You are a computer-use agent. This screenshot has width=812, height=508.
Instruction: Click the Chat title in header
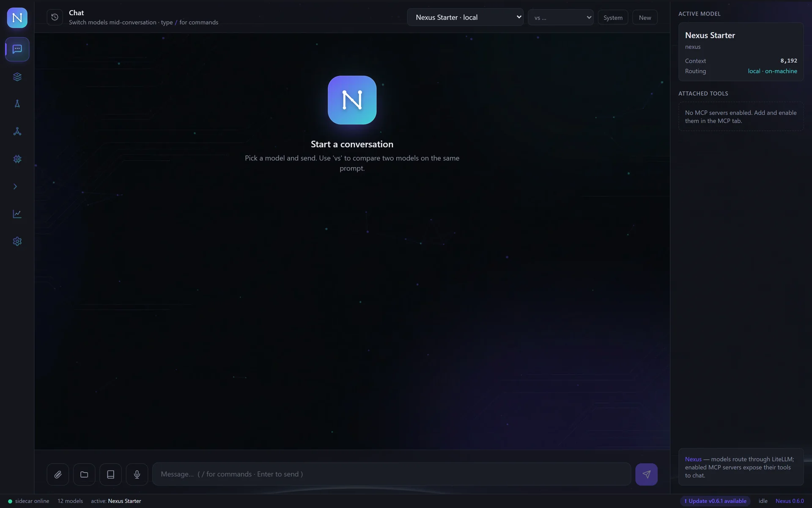[x=77, y=13]
